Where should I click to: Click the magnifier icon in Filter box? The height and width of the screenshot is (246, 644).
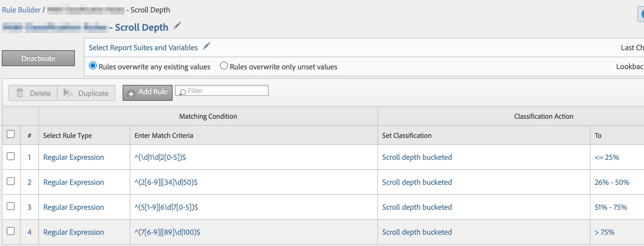pyautogui.click(x=182, y=92)
